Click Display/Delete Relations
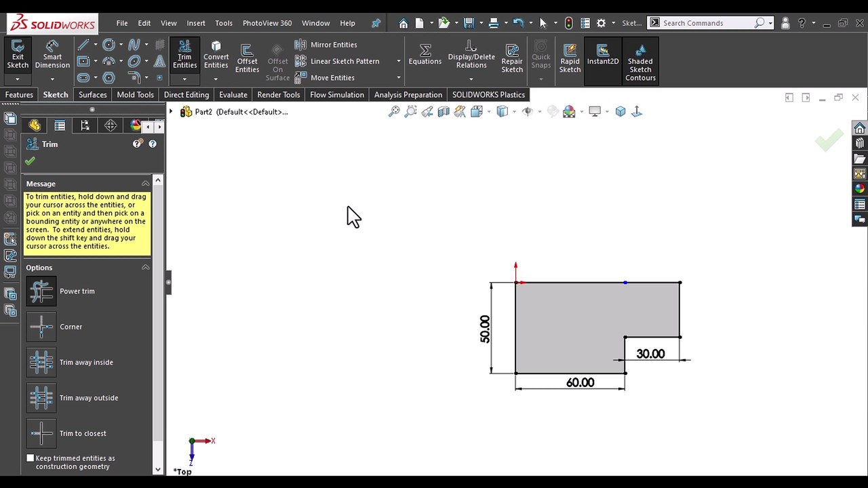The image size is (868, 488). coord(471,54)
